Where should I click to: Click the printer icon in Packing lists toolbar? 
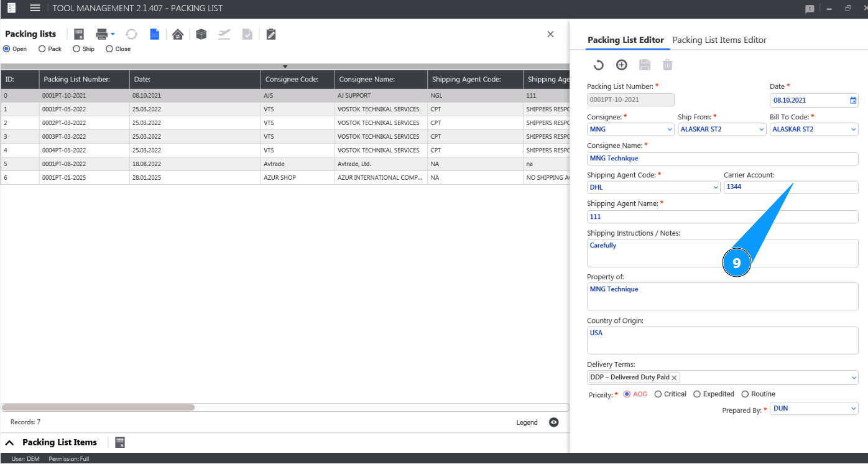click(x=102, y=34)
